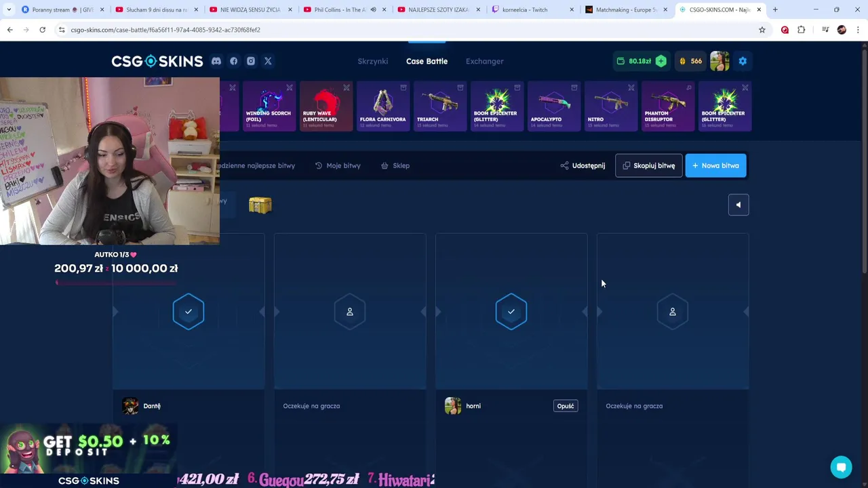Click the Nowa bitwa button

[x=716, y=165]
